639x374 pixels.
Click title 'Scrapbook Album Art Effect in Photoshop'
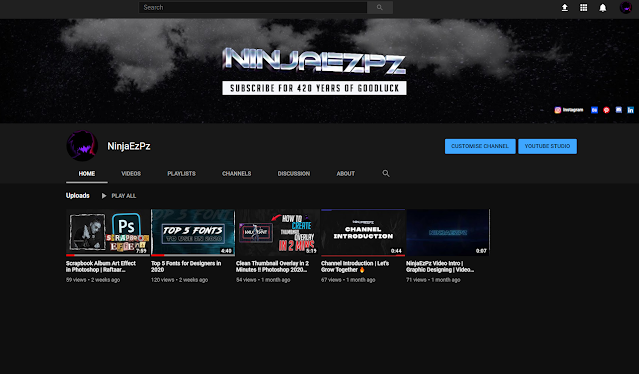101,266
